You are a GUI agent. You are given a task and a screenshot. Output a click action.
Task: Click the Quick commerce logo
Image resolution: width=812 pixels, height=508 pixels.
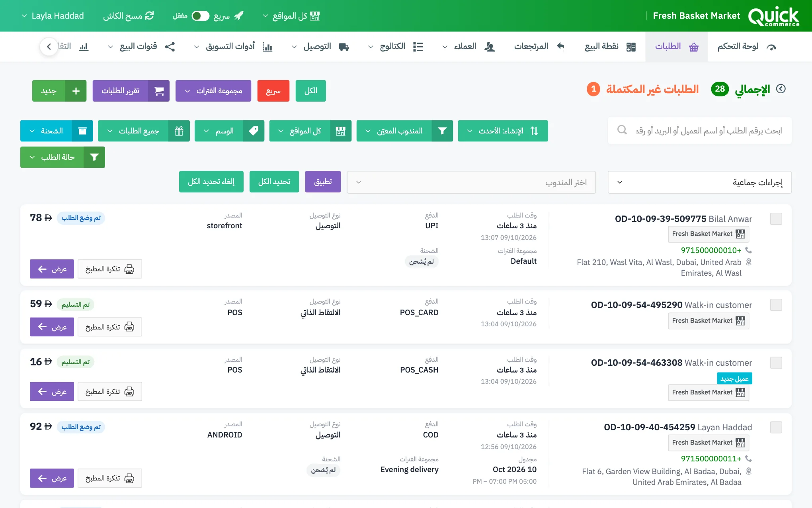tap(773, 16)
